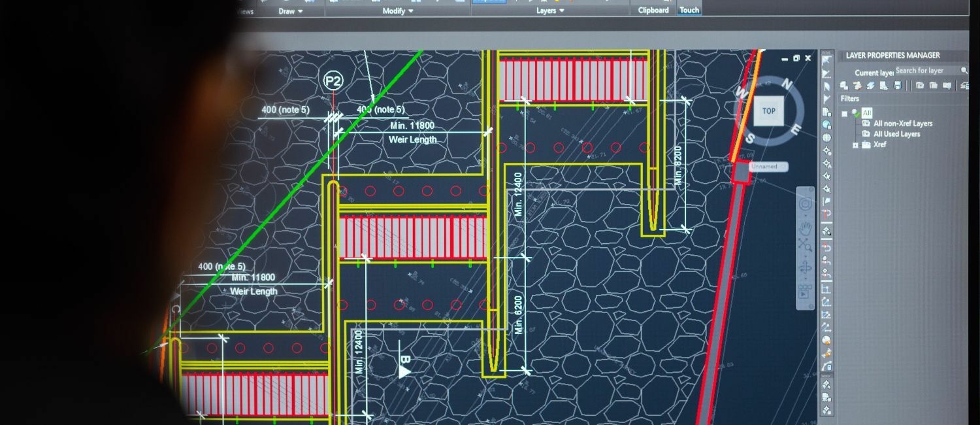Click the Orbit tool in navigation bar
Screen dimensions: 980x425
point(805,267)
